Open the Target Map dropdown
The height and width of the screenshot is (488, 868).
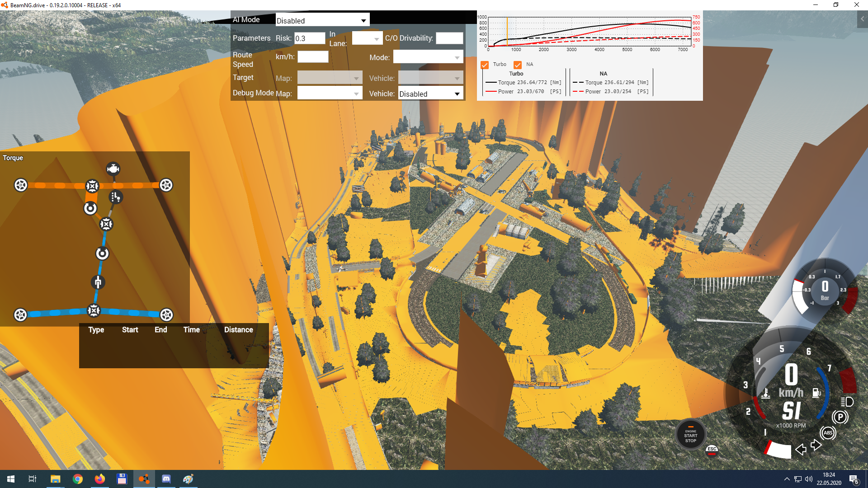point(330,78)
